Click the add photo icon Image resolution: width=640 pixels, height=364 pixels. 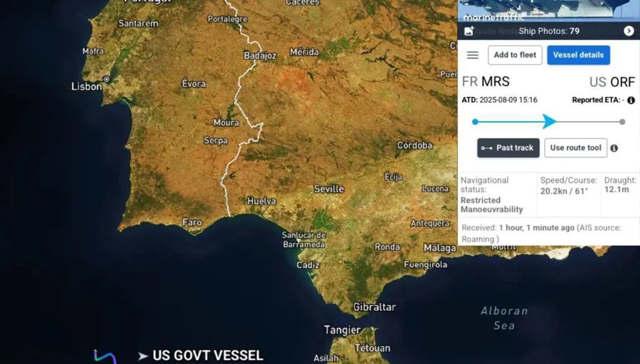[469, 31]
